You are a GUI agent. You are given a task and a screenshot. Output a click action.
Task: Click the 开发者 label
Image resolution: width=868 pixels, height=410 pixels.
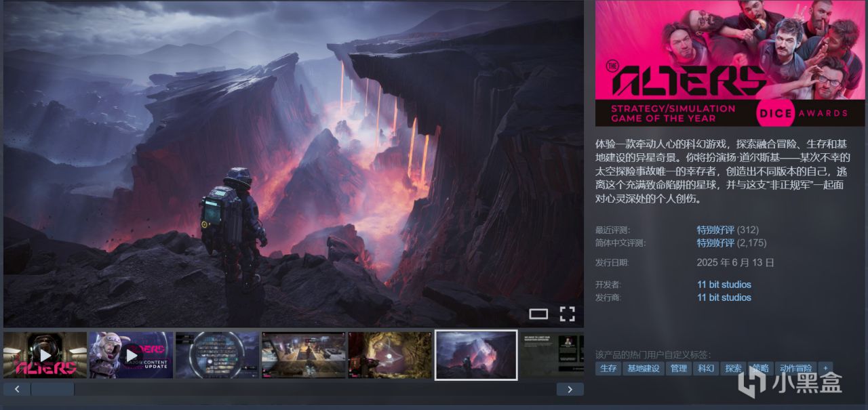pyautogui.click(x=608, y=285)
